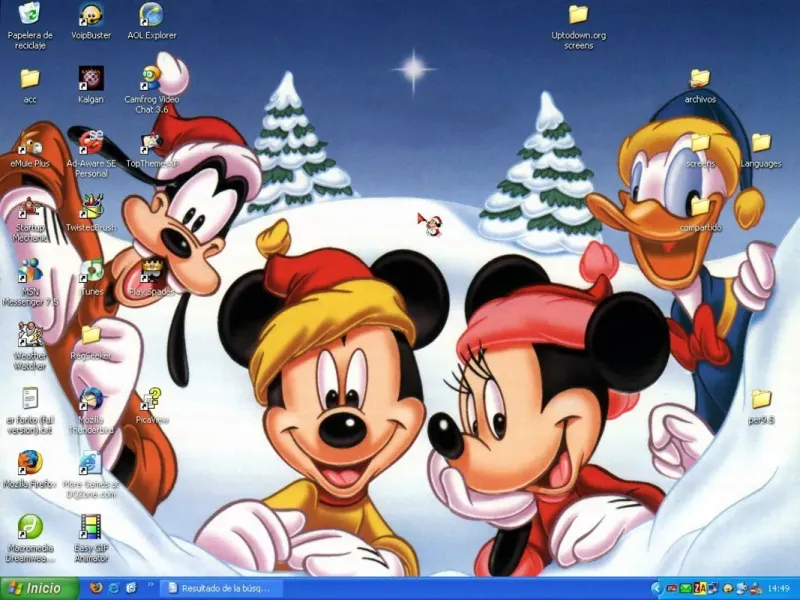800x600 pixels.
Task: Open the More Games at DQZone.com shortcut
Action: 91,476
